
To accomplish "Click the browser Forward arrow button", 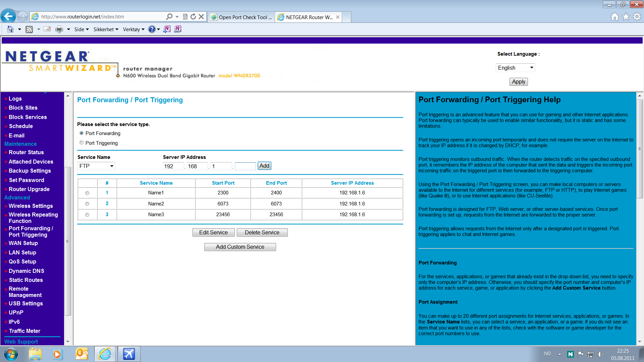I will pyautogui.click(x=22, y=16).
